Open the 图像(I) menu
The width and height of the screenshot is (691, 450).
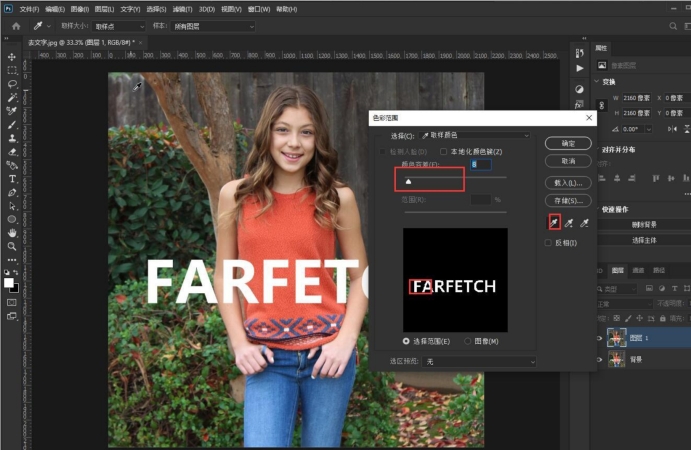click(x=80, y=9)
